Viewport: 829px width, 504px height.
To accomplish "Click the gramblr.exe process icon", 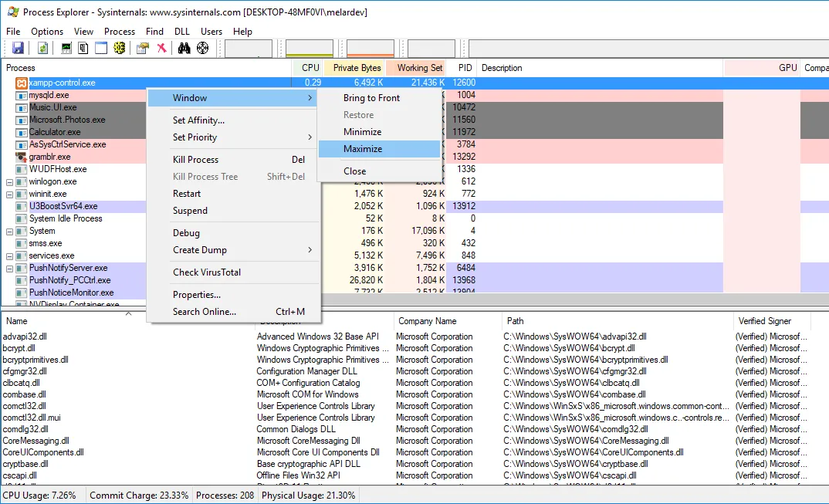I will [x=21, y=157].
